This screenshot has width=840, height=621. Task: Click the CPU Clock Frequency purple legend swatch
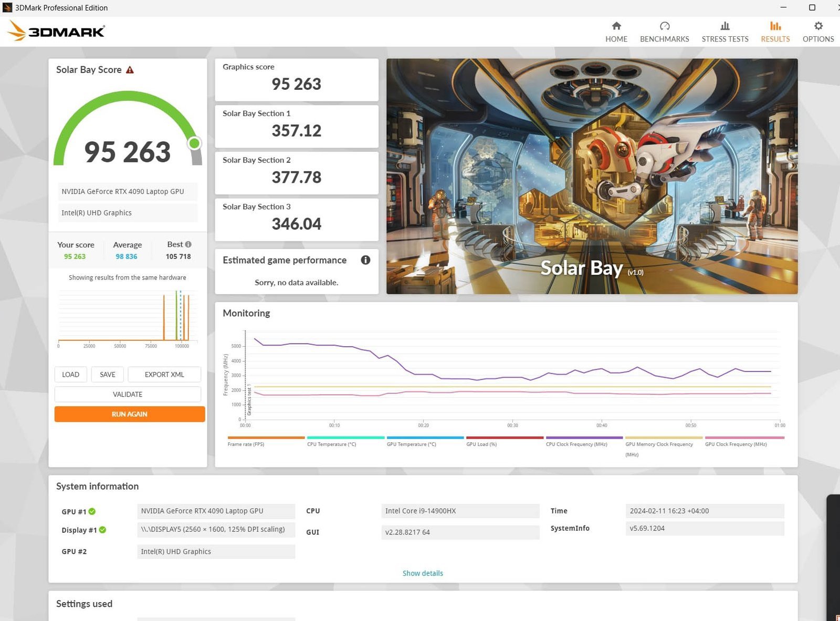coord(584,438)
